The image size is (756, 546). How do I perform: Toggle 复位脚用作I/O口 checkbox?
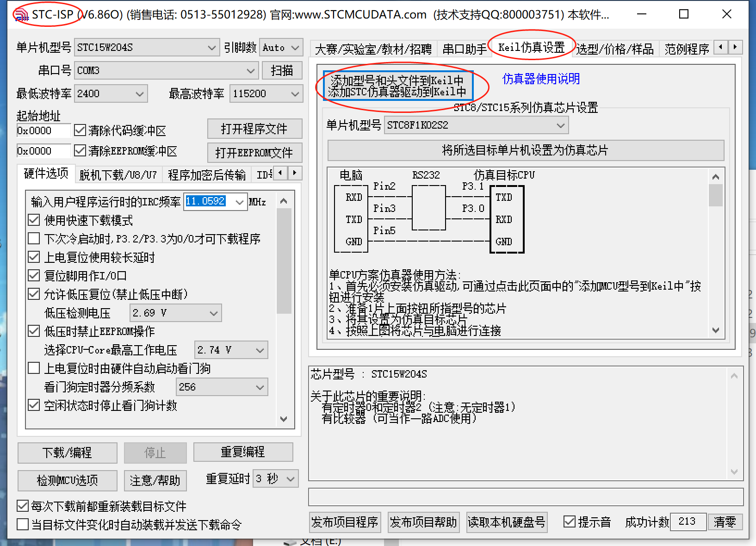(x=34, y=275)
